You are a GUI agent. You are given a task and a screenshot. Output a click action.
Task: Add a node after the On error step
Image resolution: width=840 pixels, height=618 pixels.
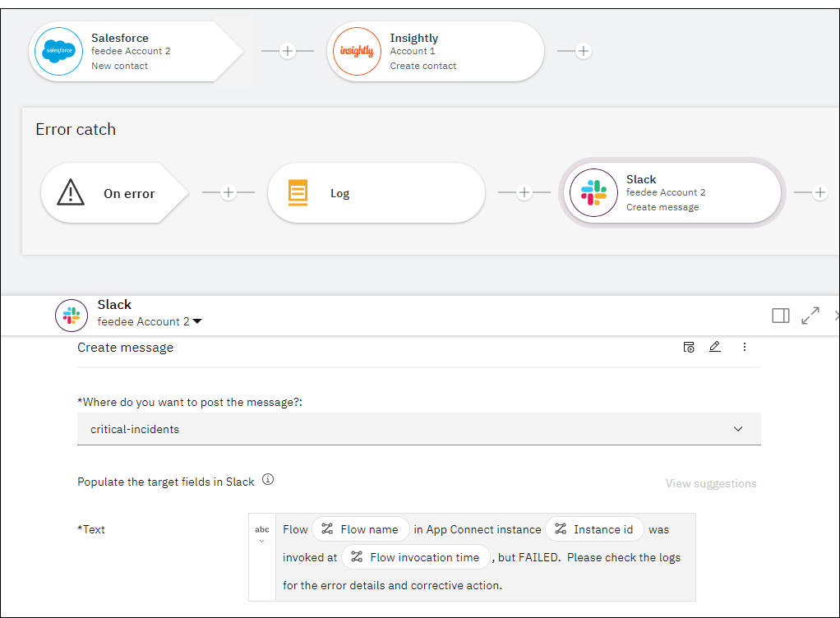coord(228,192)
